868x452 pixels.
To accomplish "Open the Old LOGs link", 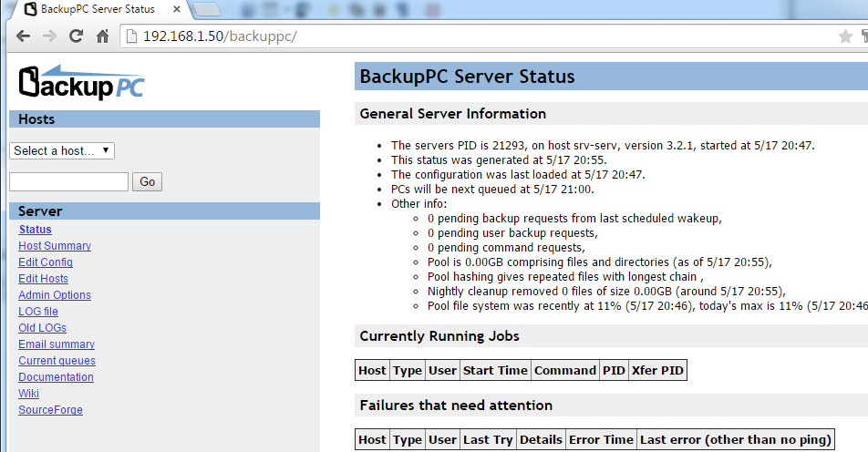I will click(42, 327).
